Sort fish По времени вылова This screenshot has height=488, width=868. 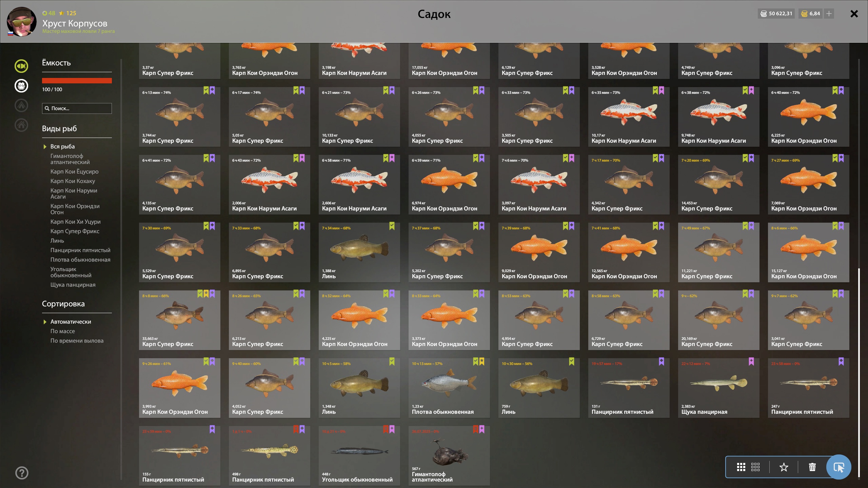pyautogui.click(x=77, y=341)
